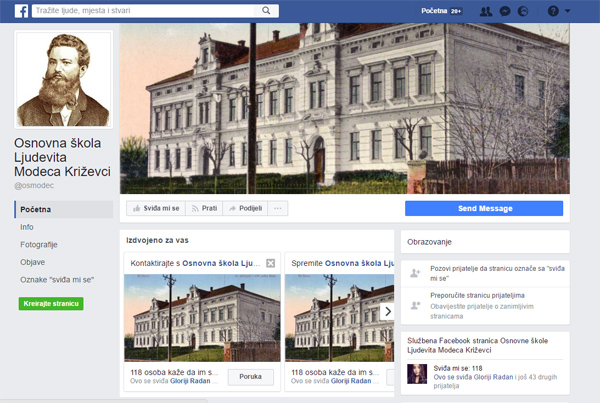Open friend requests icon
Image resolution: width=600 pixels, height=403 pixels.
pos(486,11)
